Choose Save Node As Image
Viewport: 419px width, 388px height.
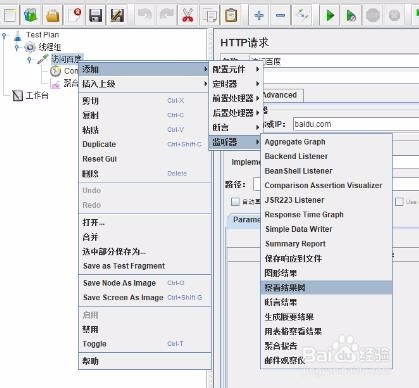[145, 283]
